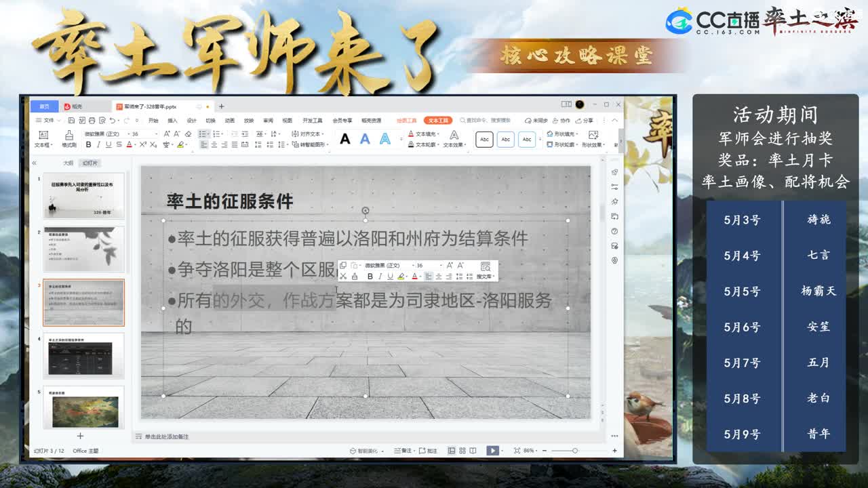Click the red font color swatch in ribbon

(129, 144)
